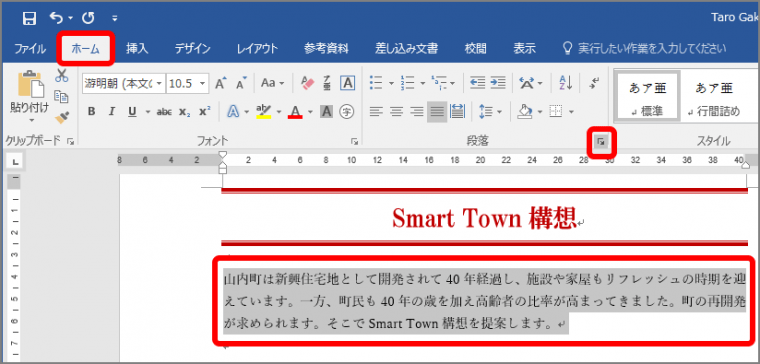760x364 pixels.
Task: Switch to the 校閲 tab
Action: [x=475, y=48]
